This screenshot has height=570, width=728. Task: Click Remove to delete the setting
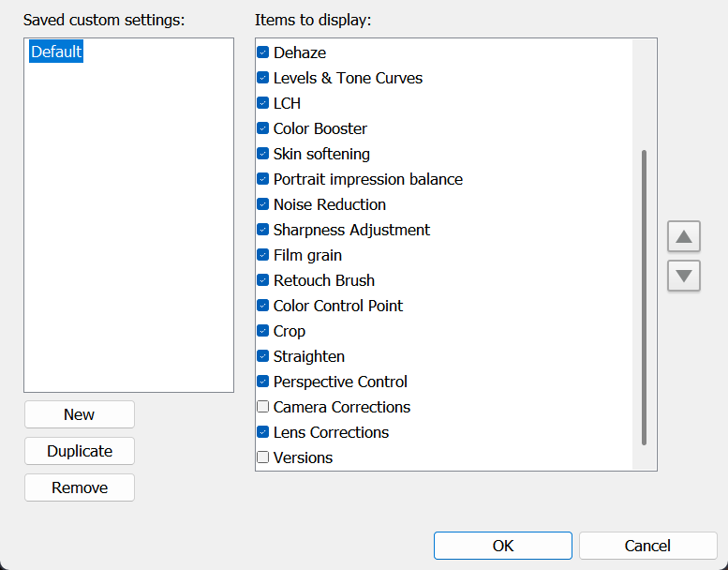coord(80,487)
